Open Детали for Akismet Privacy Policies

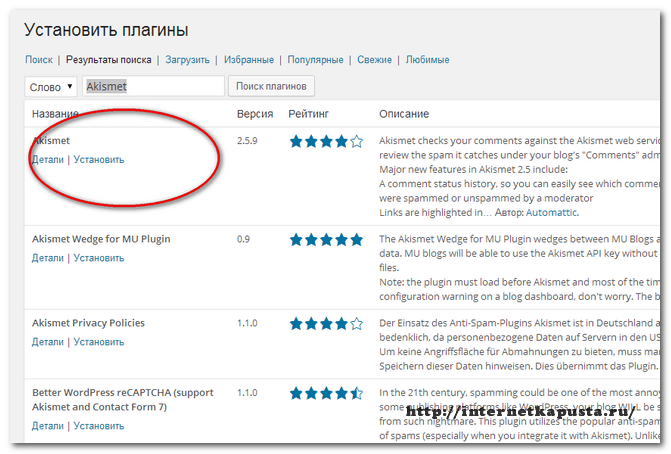tap(48, 342)
